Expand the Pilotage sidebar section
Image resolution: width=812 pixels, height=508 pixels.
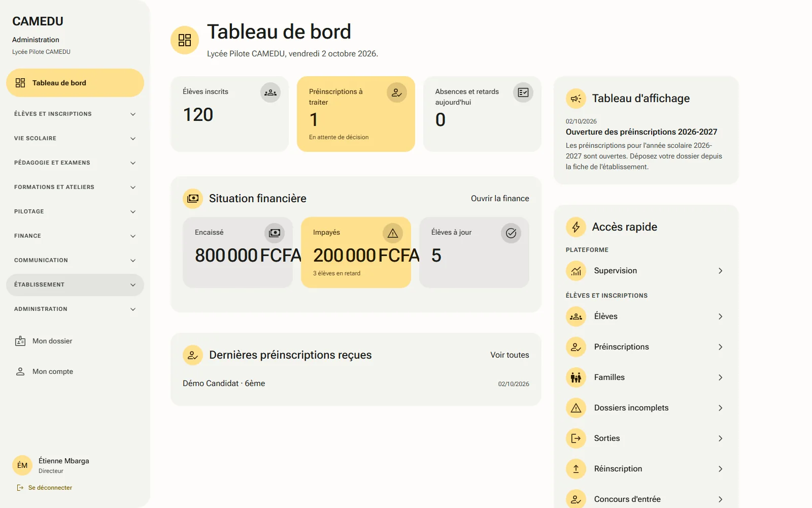coord(75,212)
